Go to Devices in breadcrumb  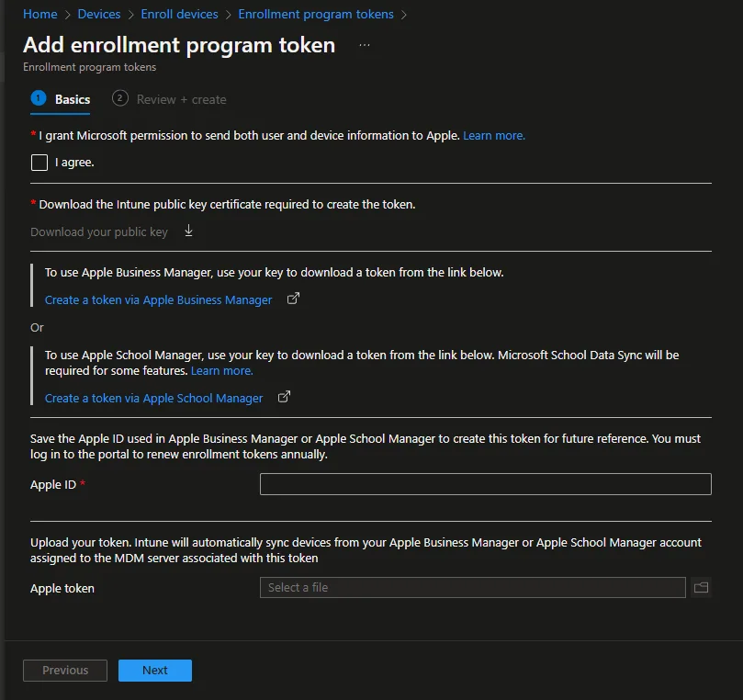pos(99,14)
